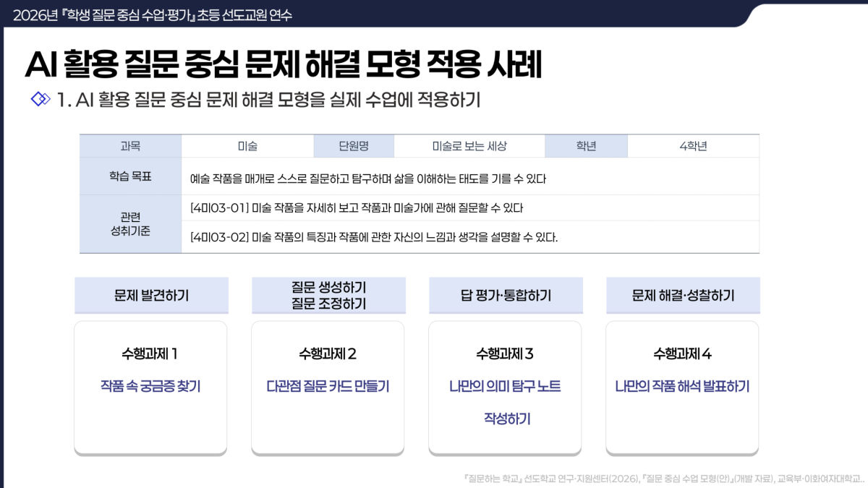868x488 pixels.
Task: Click the '답 평가·통합하기' stage label
Action: click(x=506, y=295)
